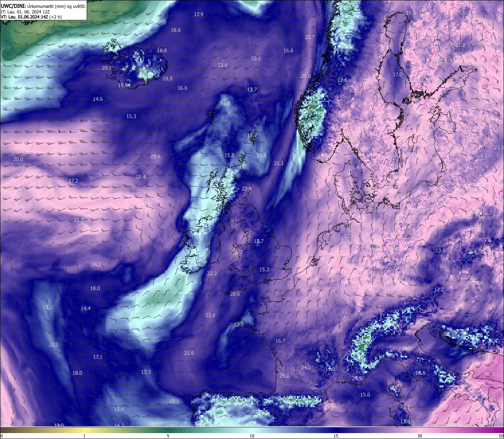Image resolution: width=504 pixels, height=439 pixels.
Task: Select the 21.8 value on the map
Action: pyautogui.click(x=79, y=220)
